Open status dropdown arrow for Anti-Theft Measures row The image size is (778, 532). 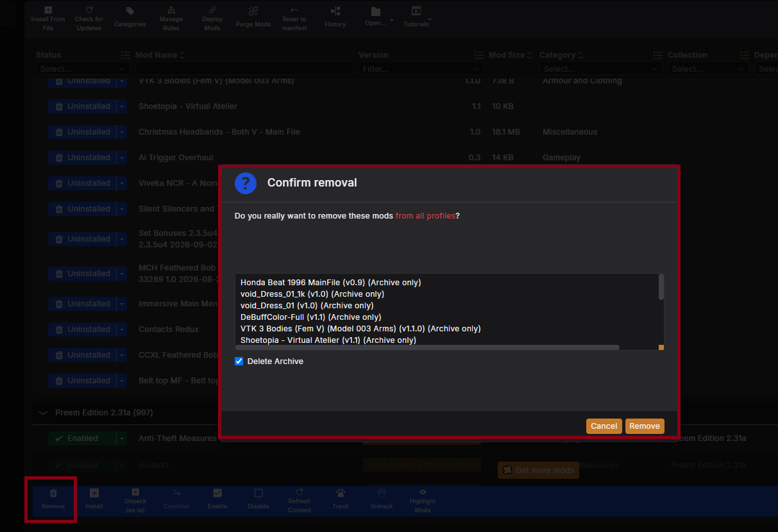point(122,438)
